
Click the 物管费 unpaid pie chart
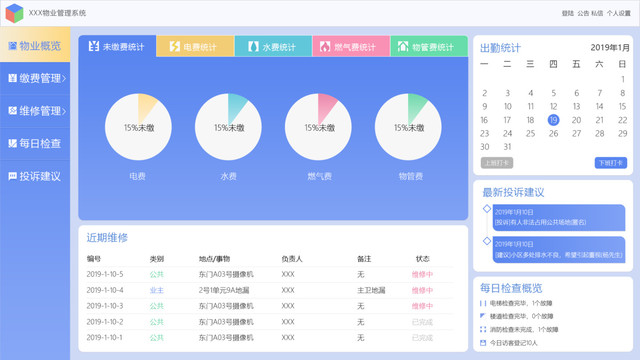(408, 127)
